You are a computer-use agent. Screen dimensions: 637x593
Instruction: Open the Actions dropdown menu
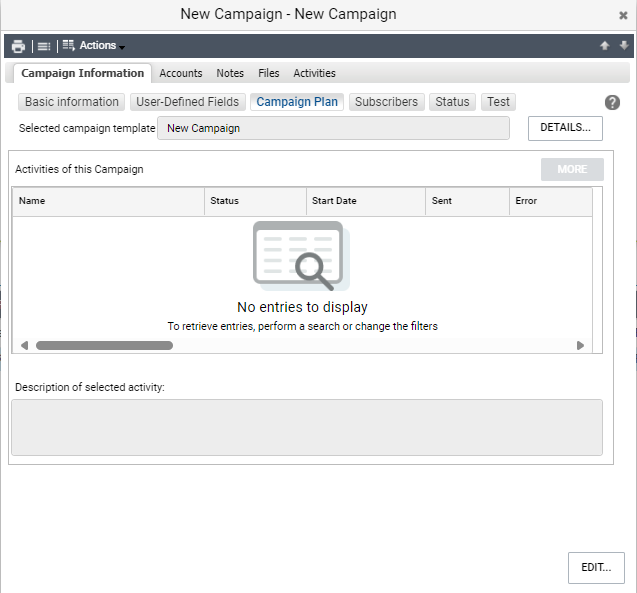pyautogui.click(x=94, y=45)
